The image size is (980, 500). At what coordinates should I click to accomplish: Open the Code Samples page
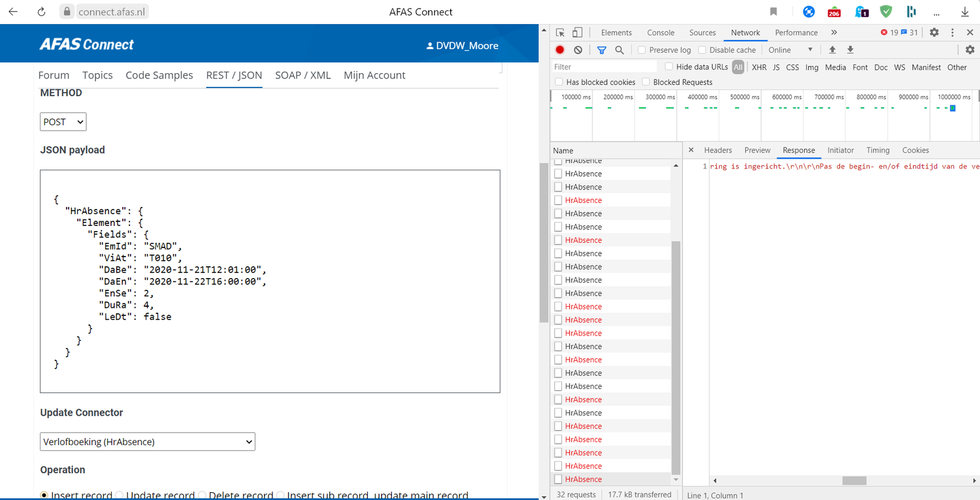[159, 75]
